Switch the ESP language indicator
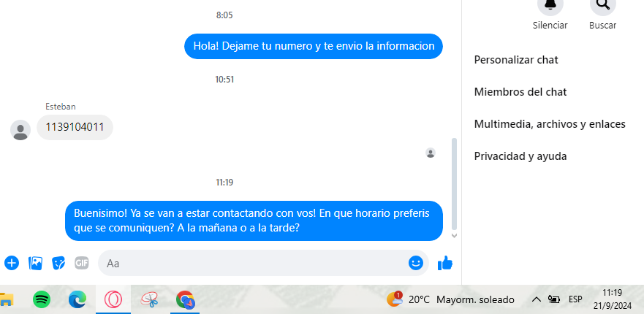Screen dimensions: 644x314 tap(575, 299)
